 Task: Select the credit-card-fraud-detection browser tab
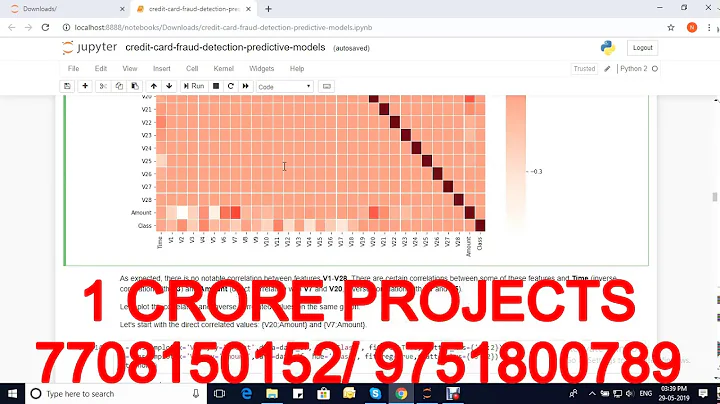coord(193,9)
